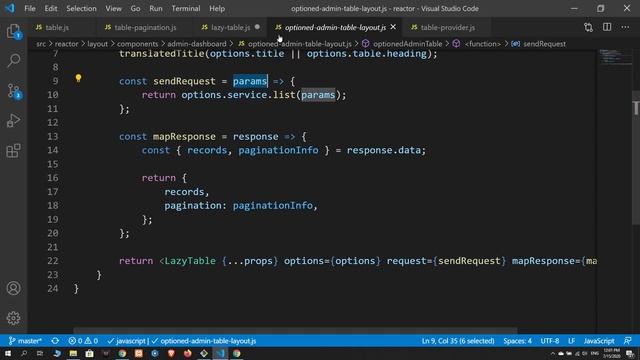Open the Extensions view
This screenshot has width=640, height=360.
click(13, 151)
